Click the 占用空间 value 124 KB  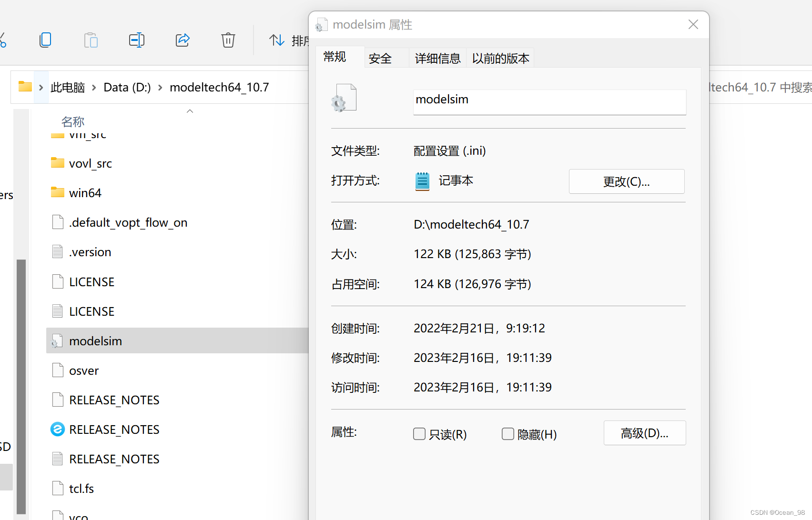point(472,284)
